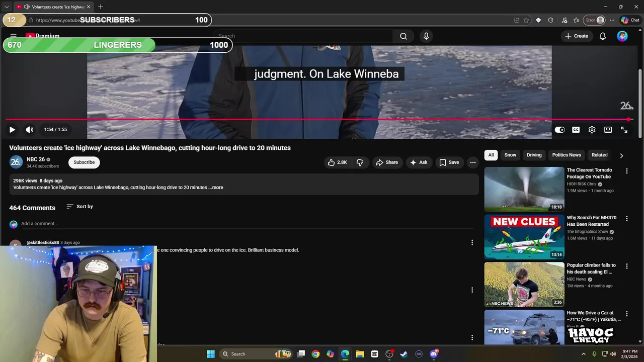
Task: Click the YouTube search box
Action: [x=303, y=36]
